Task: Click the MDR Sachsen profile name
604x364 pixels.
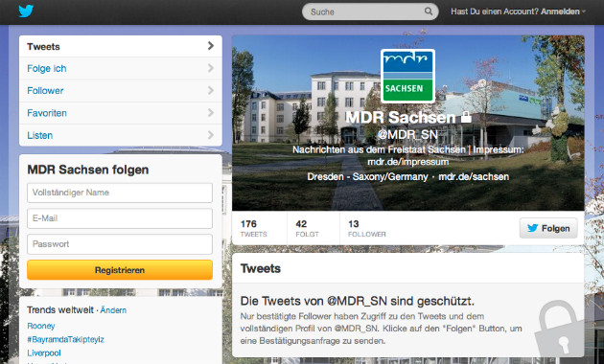Action: 400,117
